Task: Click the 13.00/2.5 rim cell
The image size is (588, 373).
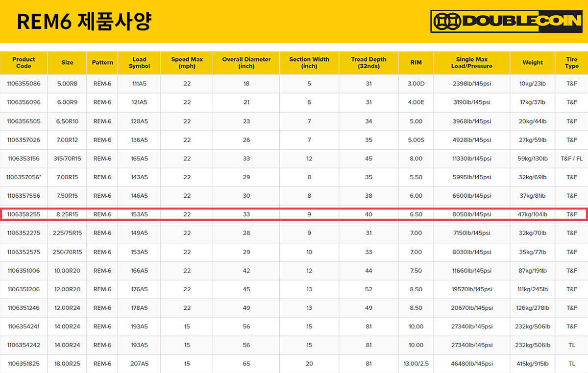Action: point(416,364)
